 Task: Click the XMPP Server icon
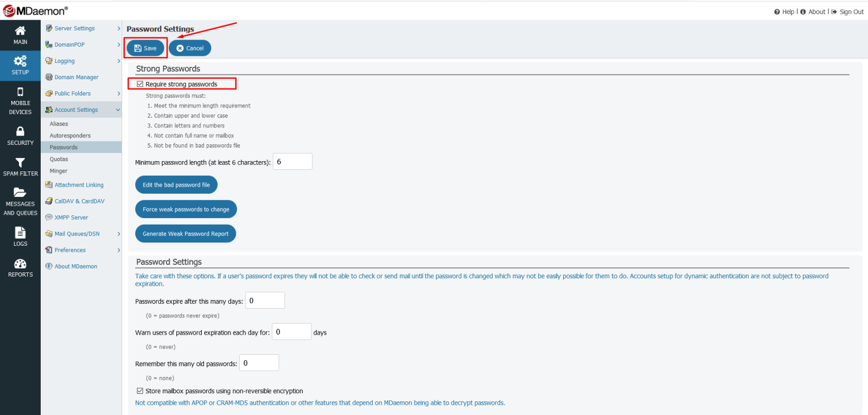49,218
